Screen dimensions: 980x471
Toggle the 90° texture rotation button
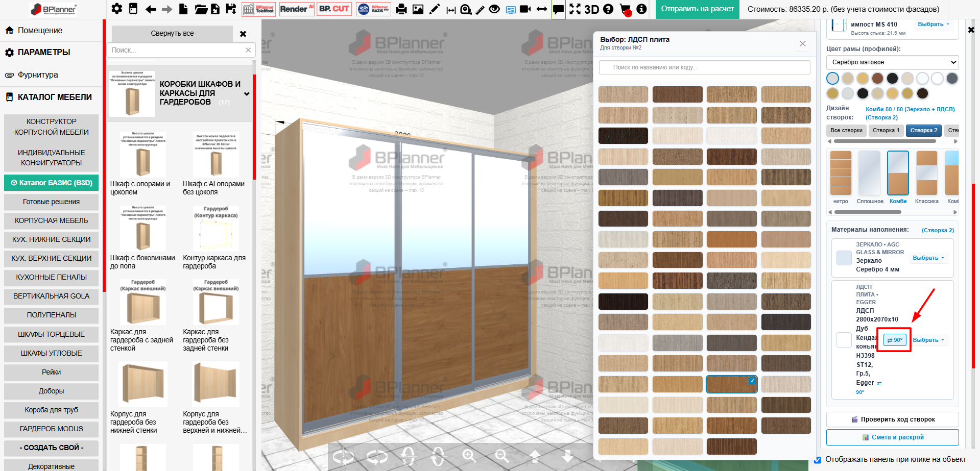895,340
